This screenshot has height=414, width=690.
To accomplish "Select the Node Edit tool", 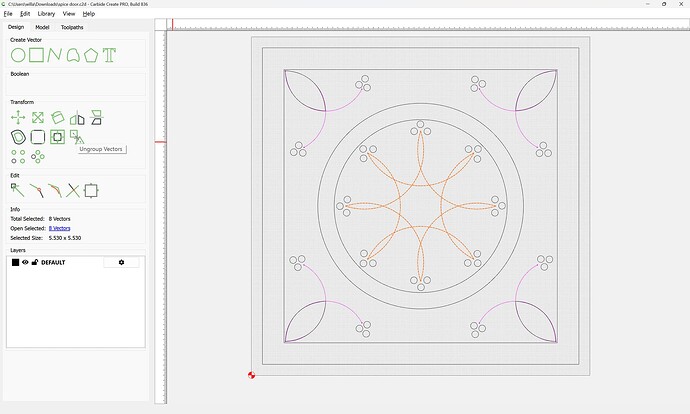I will click(18, 190).
